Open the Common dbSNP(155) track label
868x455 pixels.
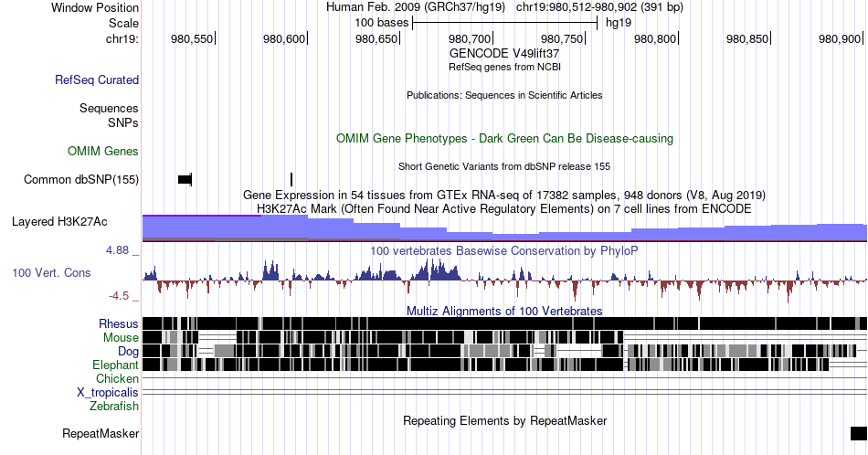tap(81, 179)
